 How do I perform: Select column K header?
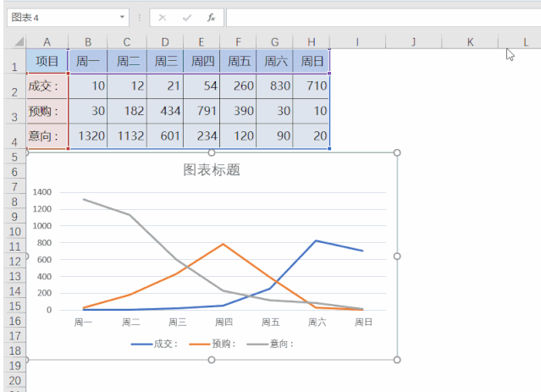tap(470, 42)
